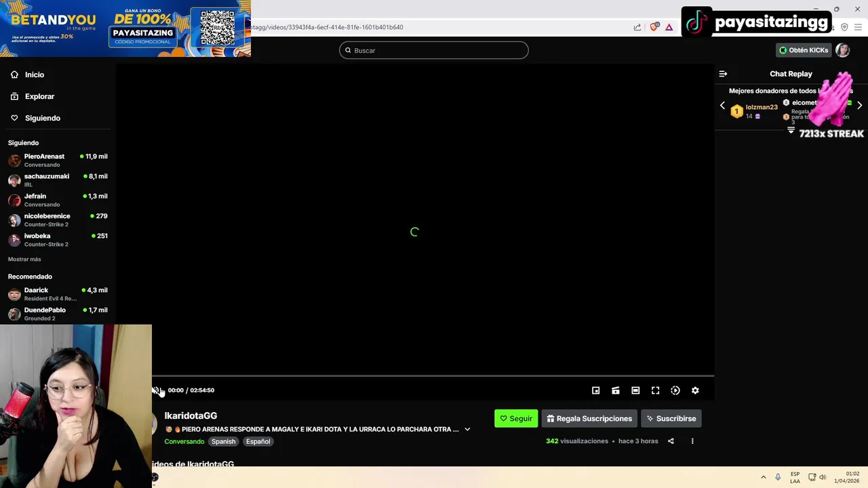Screen dimensions: 868x488
Task: Open the Explorar section
Action: pyautogui.click(x=33, y=96)
